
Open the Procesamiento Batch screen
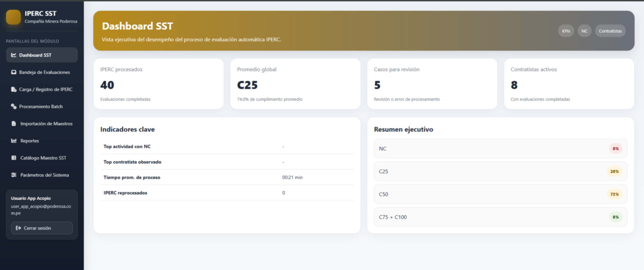pyautogui.click(x=42, y=106)
